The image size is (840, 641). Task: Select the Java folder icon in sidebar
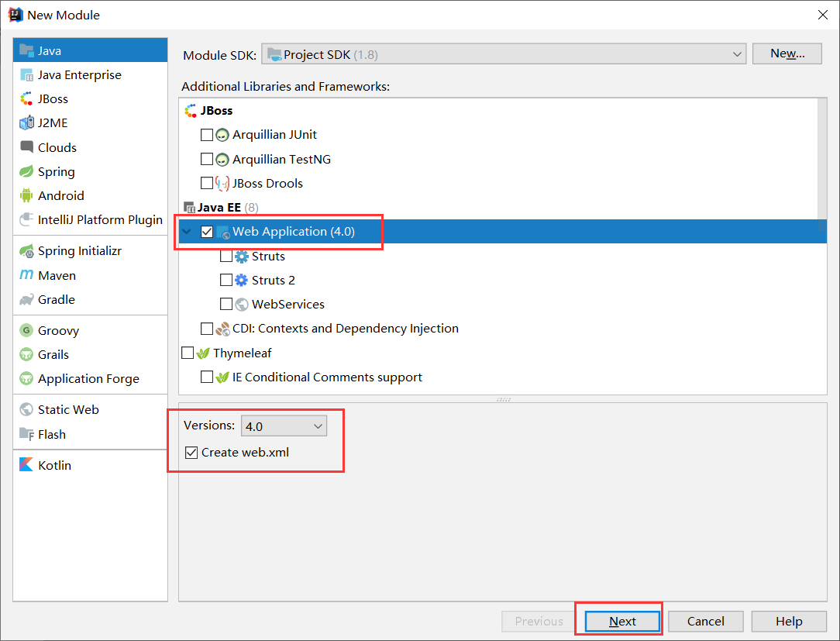pyautogui.click(x=26, y=50)
